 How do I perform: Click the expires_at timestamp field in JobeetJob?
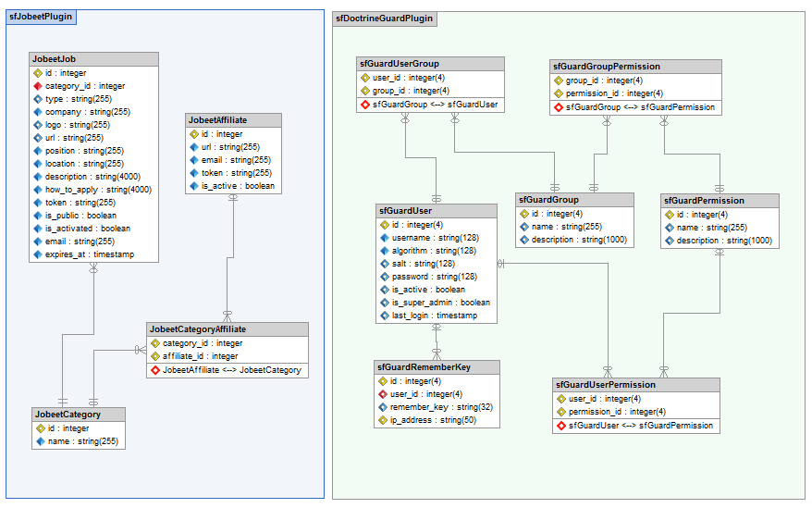[90, 254]
